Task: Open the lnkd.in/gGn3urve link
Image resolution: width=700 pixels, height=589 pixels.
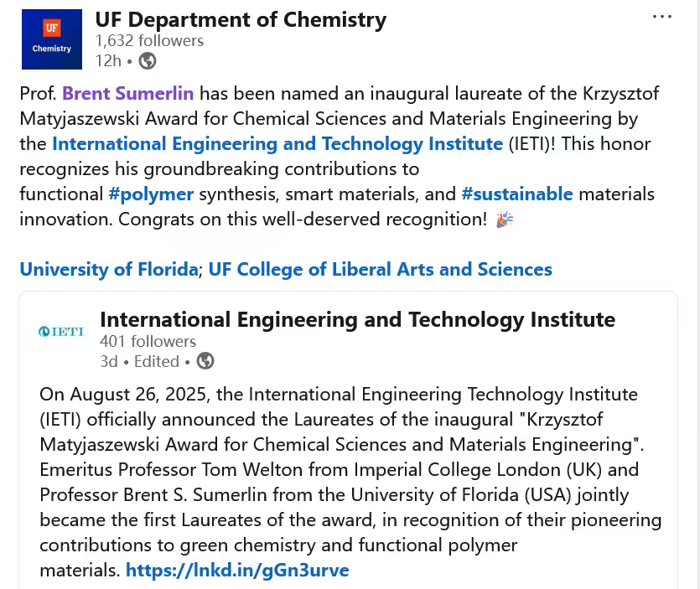Action: coord(237,571)
